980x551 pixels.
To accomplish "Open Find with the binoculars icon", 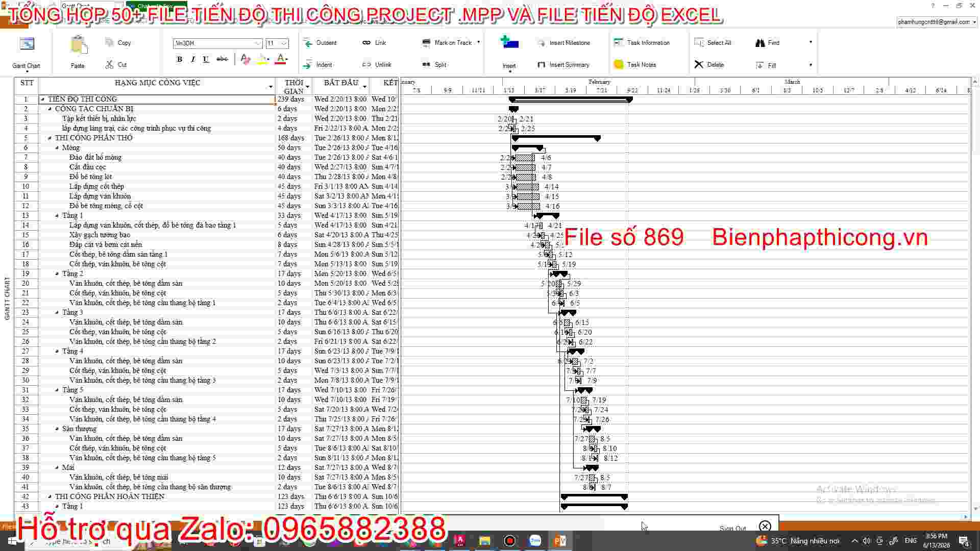I will coord(760,43).
